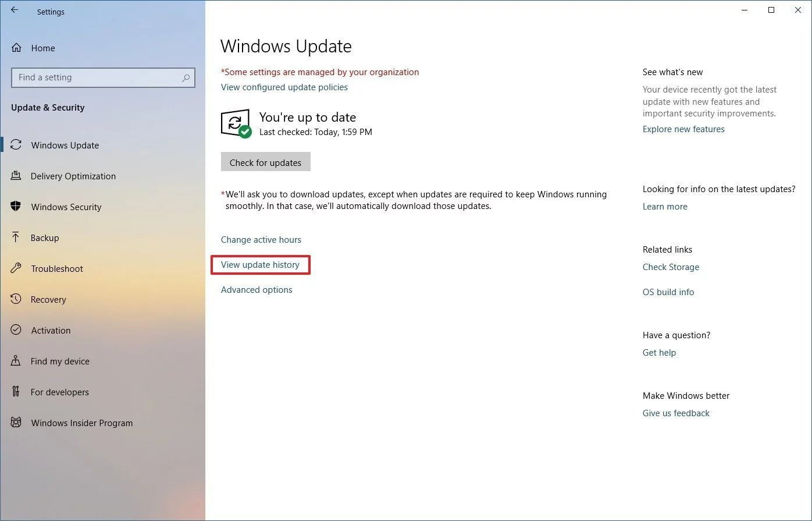Open Check Storage related link

pos(671,267)
